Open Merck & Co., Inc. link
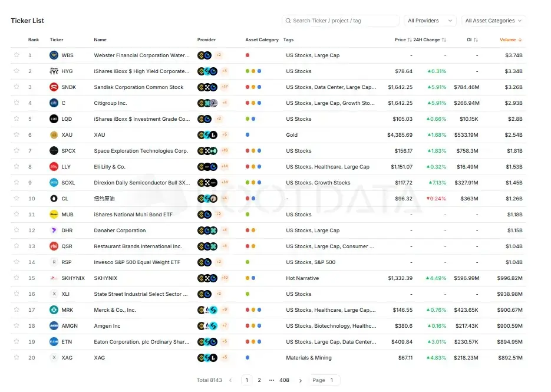Screen dimensions: 551x392 point(115,310)
